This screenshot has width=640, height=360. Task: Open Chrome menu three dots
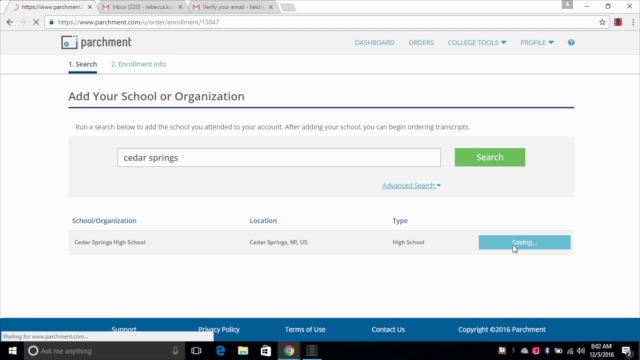tap(633, 22)
